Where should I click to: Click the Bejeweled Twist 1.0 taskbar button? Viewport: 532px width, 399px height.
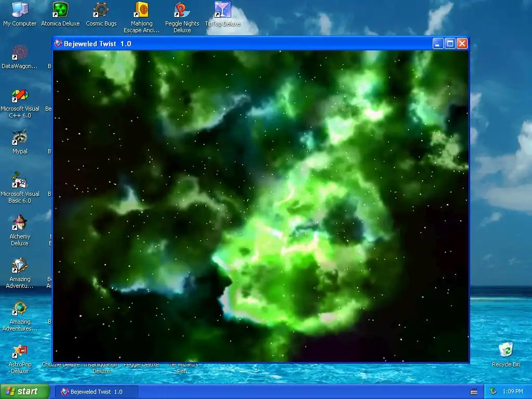96,392
